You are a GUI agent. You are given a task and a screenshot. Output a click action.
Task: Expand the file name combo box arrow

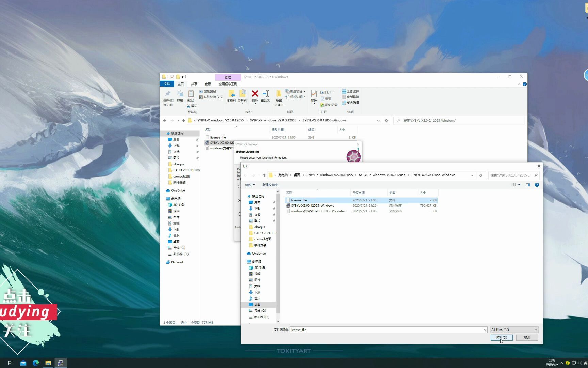[485, 330]
